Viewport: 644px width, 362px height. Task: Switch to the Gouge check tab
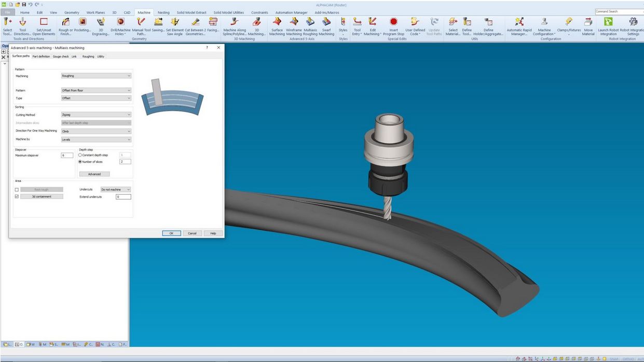point(61,57)
